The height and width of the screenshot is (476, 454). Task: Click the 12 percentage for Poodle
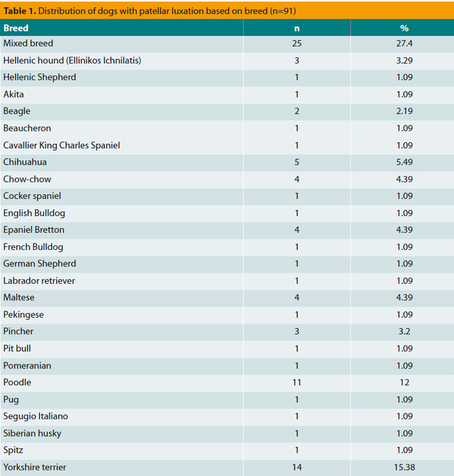(x=404, y=382)
